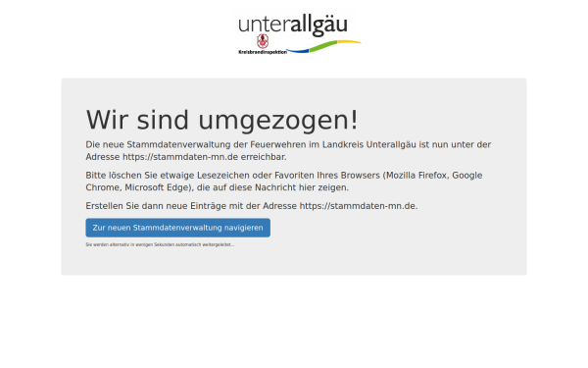588x368 pixels.
Task: Click the 'Wir sind umgezogen!' heading
Action: (222, 120)
